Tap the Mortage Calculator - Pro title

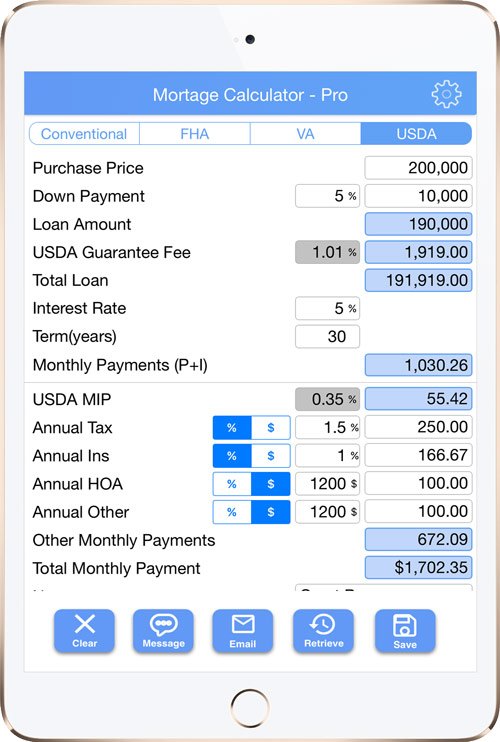pos(250,95)
